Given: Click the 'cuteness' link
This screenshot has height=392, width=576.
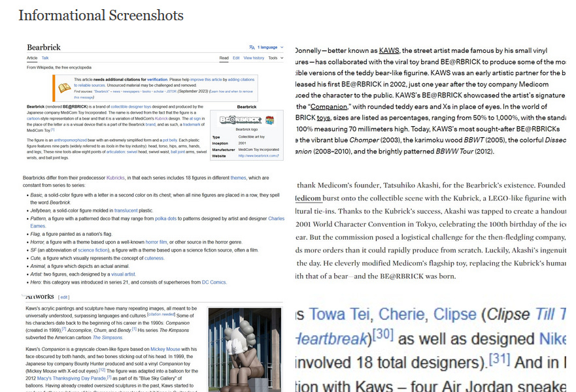Looking at the screenshot, I should (x=154, y=259).
